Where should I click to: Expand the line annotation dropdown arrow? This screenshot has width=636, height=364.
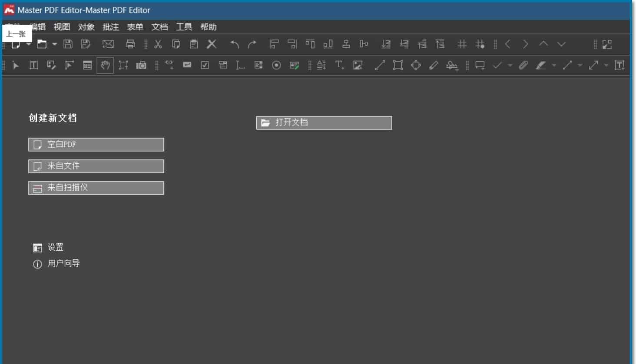pos(580,66)
